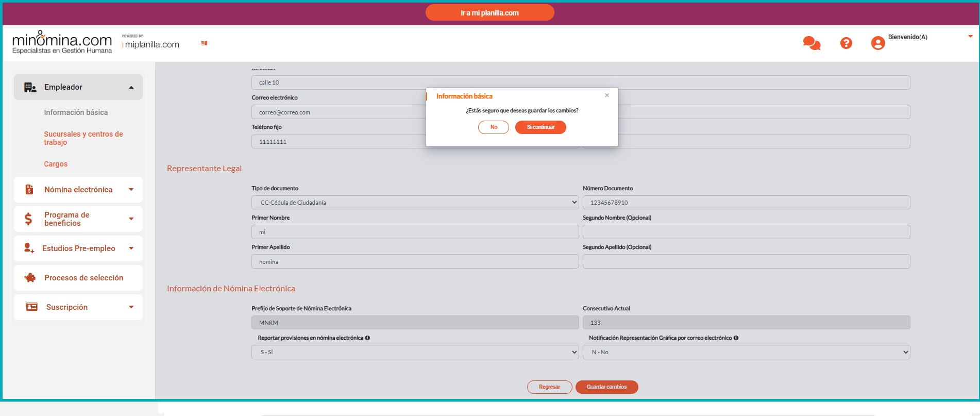
Task: Click the help question mark icon
Action: [846, 43]
